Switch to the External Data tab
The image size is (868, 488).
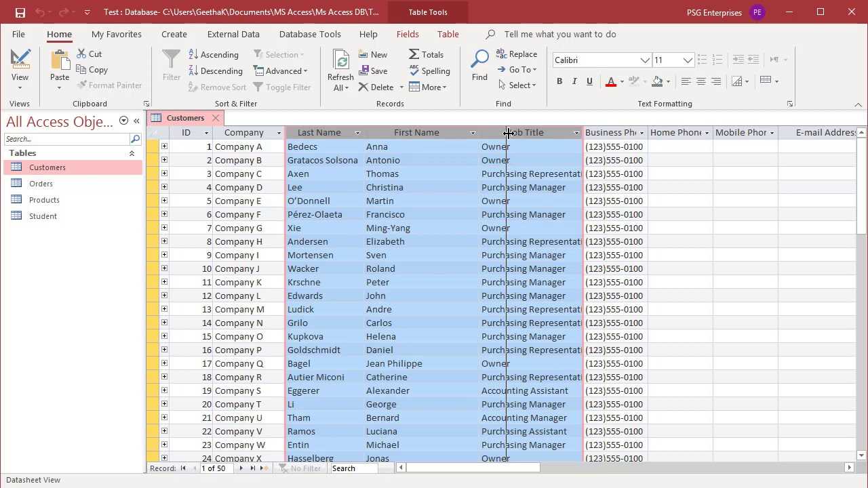(x=233, y=34)
